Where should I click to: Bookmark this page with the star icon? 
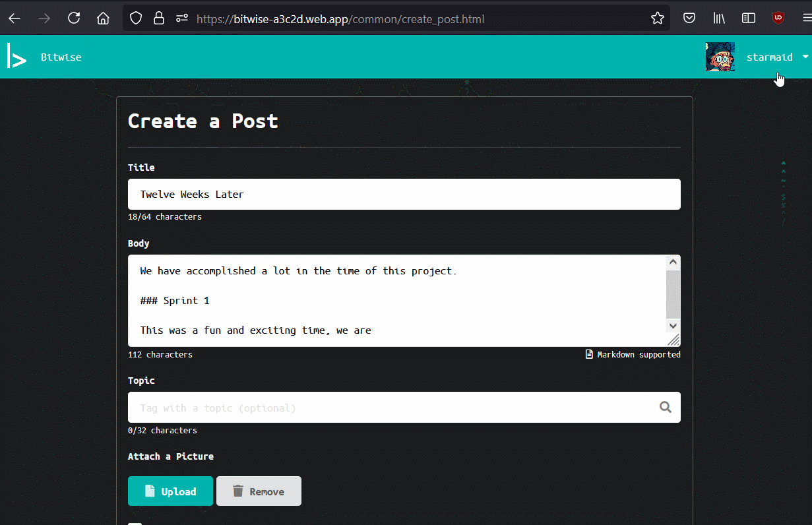tap(657, 18)
